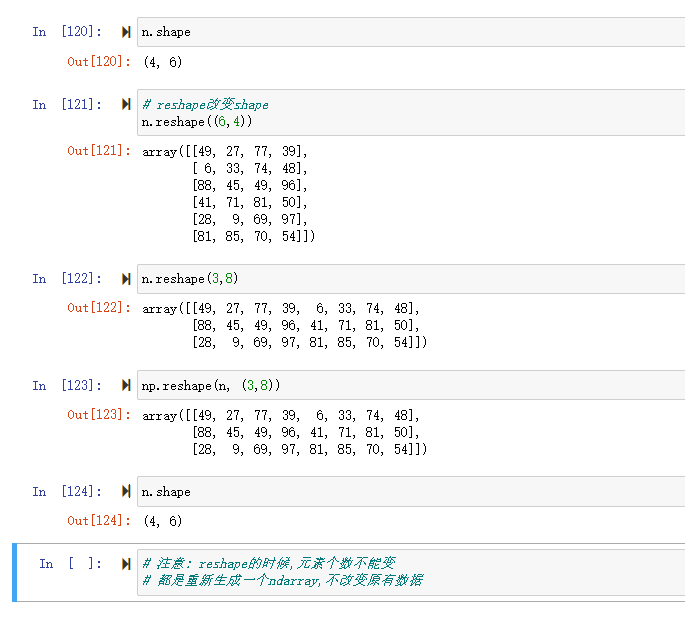The height and width of the screenshot is (619, 685).
Task: Select the In [122] prompt label
Action: click(x=67, y=279)
